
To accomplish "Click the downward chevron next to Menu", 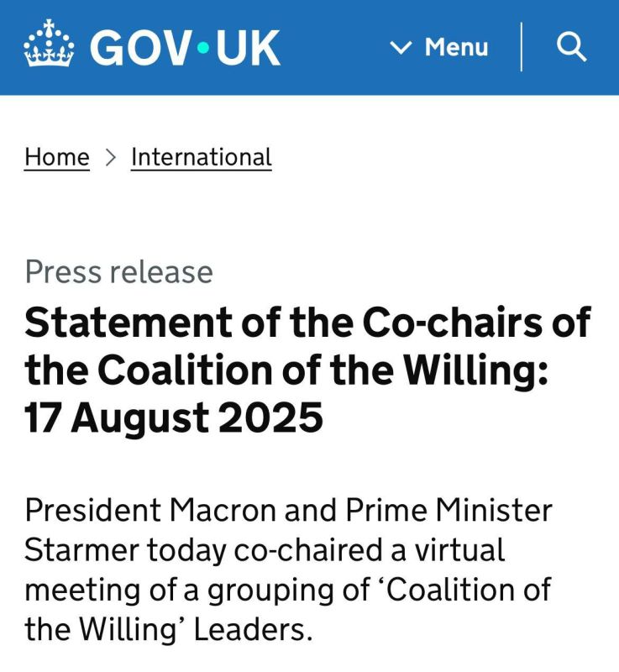I will click(x=401, y=48).
